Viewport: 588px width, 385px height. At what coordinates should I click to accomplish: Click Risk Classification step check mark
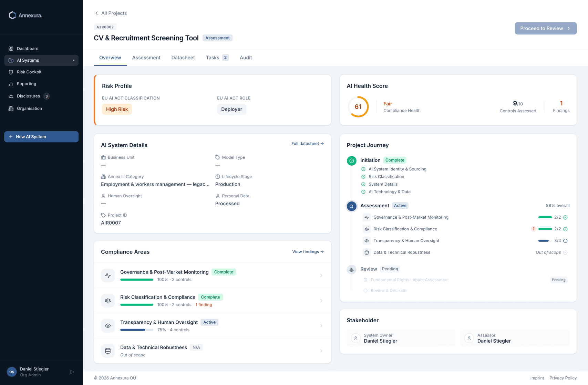tap(363, 177)
